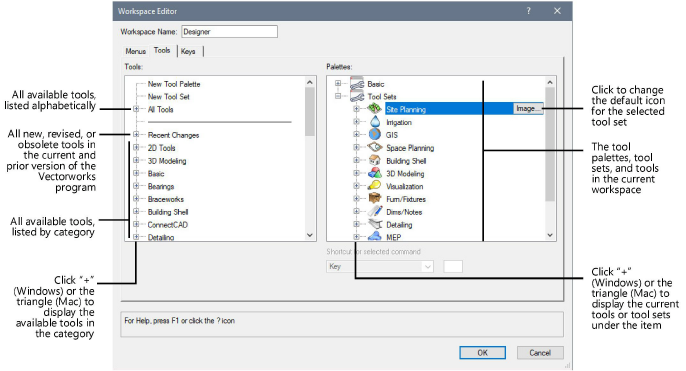Click the Irrigation water drop icon
The width and height of the screenshot is (686, 371).
[x=375, y=122]
